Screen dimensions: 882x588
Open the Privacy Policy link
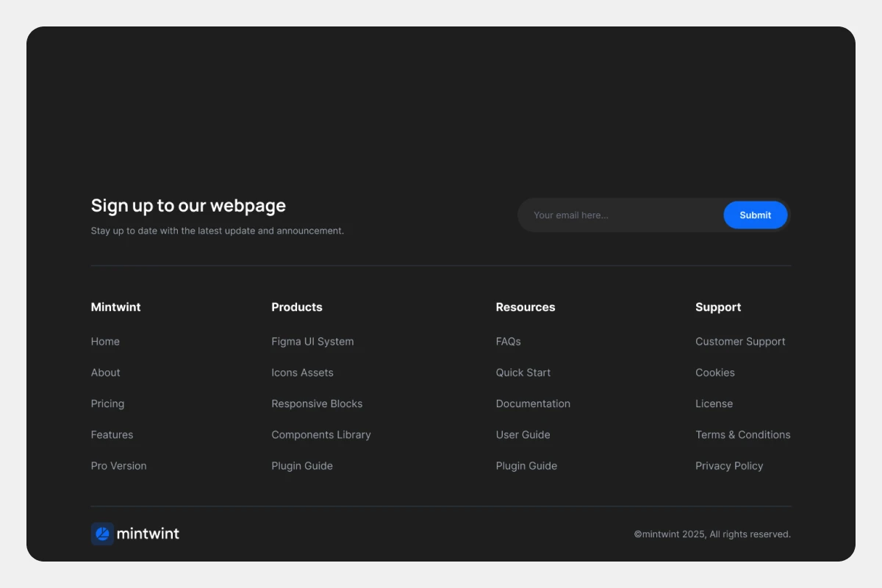point(729,466)
